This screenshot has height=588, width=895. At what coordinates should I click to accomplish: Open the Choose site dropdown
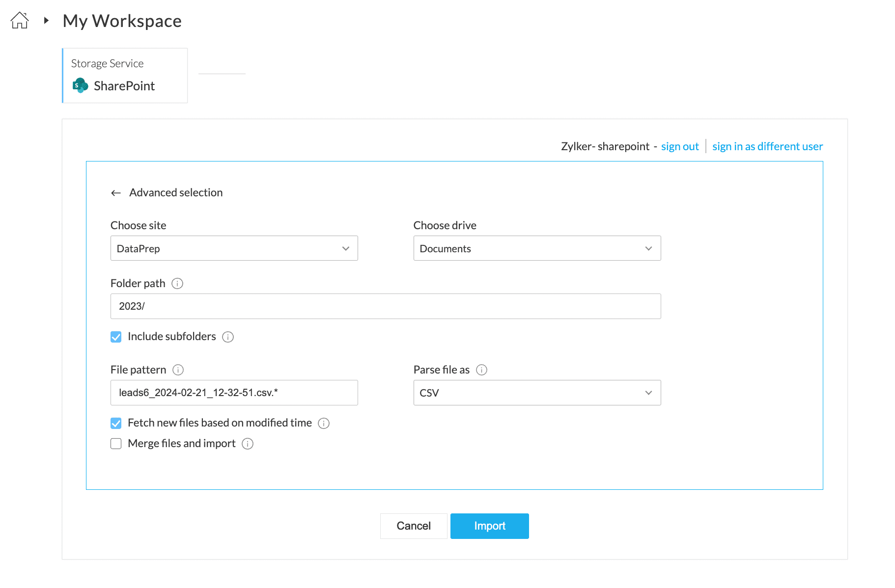(234, 248)
